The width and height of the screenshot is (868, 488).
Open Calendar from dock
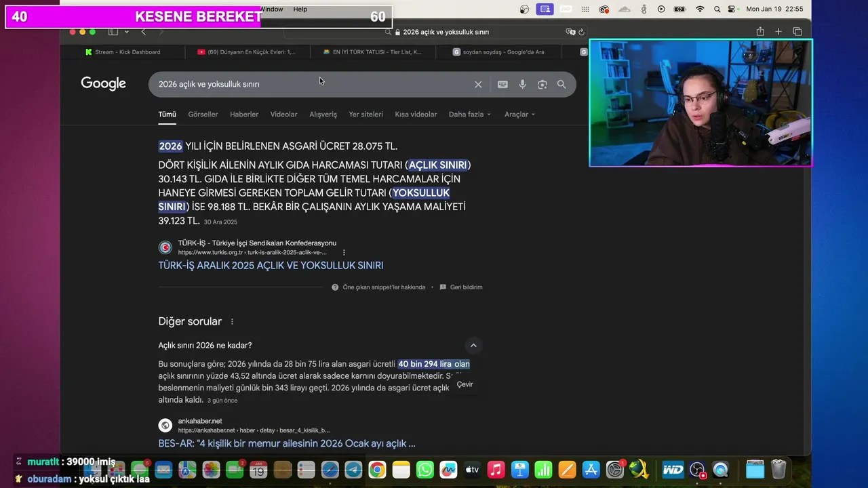click(258, 469)
